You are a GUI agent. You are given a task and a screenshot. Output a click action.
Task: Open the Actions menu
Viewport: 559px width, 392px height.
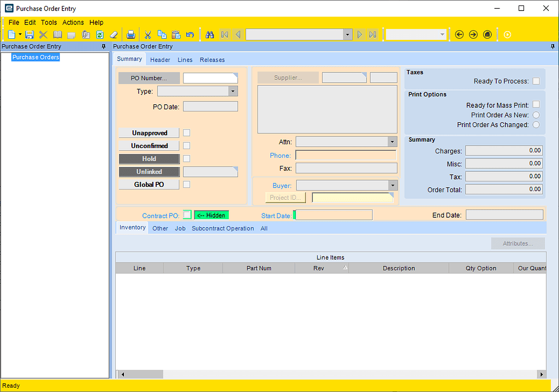(73, 22)
